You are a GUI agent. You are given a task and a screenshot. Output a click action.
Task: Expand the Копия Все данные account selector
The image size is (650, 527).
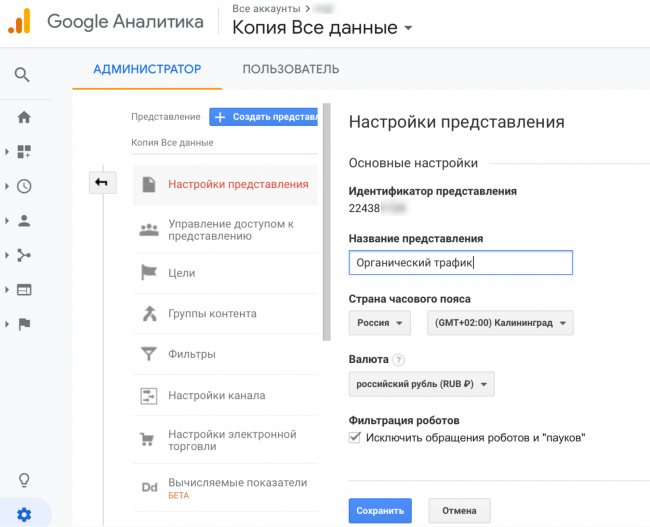point(322,28)
